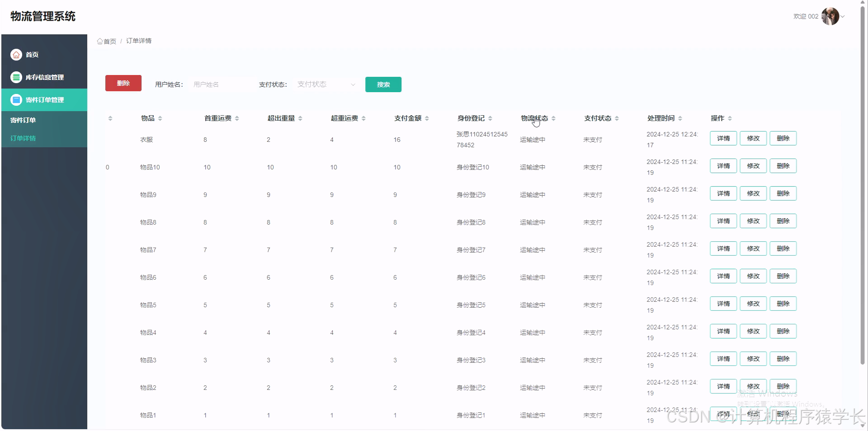Click 修改 for 物品7 row
Screen dimensions: 868x431
[753, 248]
